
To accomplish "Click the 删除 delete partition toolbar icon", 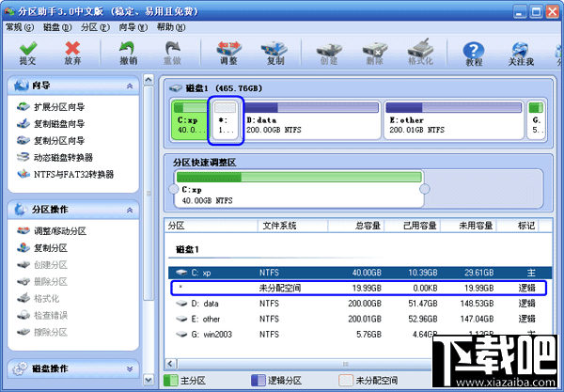I will pos(374,50).
